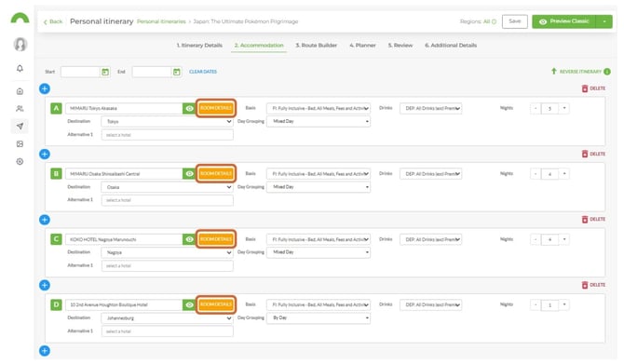Open Day Grouping dropdown in row C
The height and width of the screenshot is (364, 624).
click(319, 252)
